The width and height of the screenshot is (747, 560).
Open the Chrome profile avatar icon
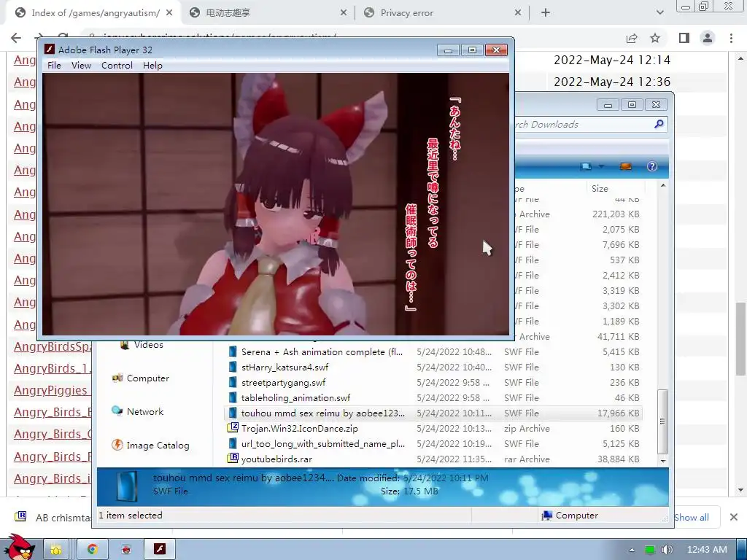[708, 38]
